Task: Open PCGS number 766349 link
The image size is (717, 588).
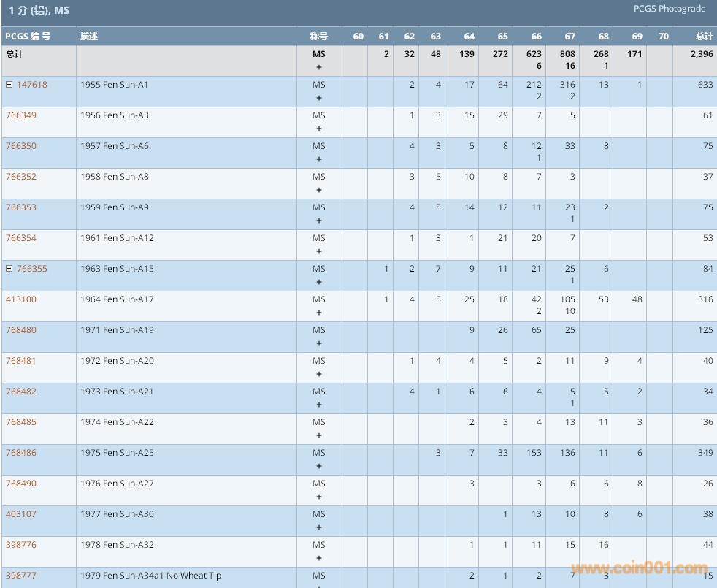Action: pyautogui.click(x=21, y=115)
